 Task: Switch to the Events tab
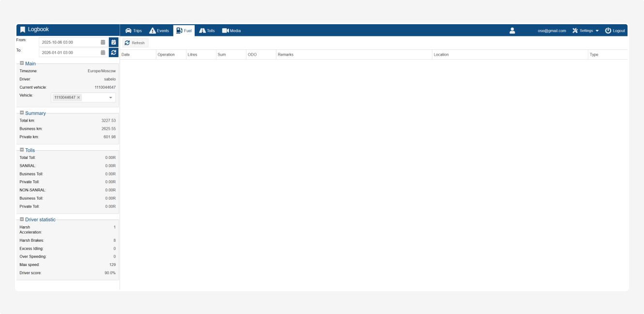point(159,31)
